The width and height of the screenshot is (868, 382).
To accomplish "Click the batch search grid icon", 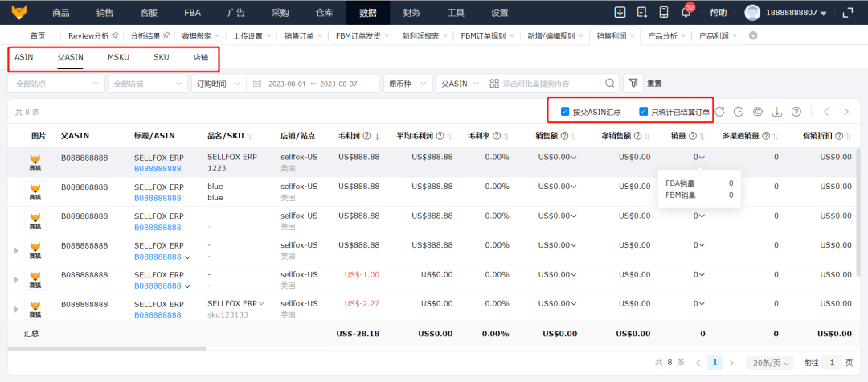I will 493,84.
